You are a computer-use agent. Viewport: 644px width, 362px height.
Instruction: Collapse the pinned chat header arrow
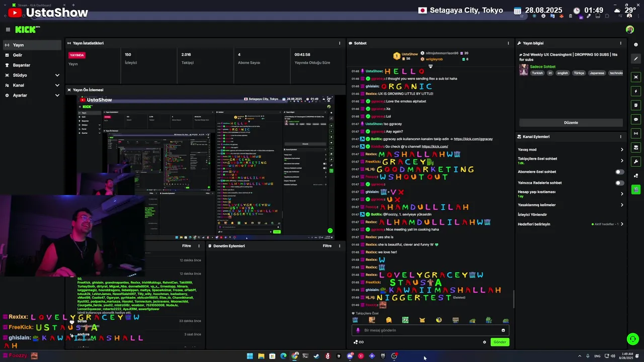pyautogui.click(x=430, y=66)
